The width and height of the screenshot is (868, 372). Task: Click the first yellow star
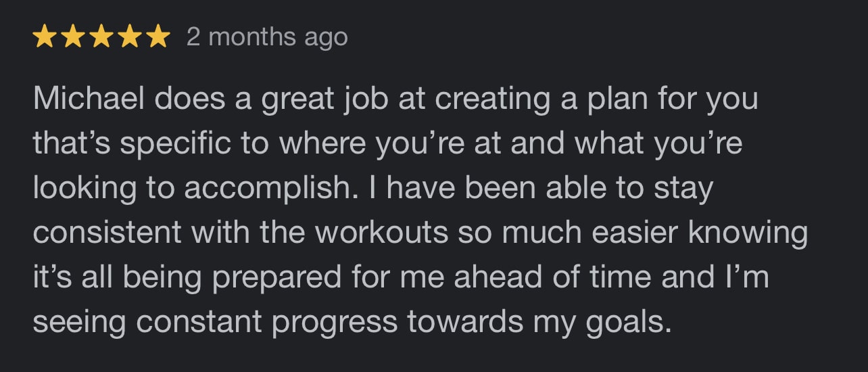pos(44,37)
